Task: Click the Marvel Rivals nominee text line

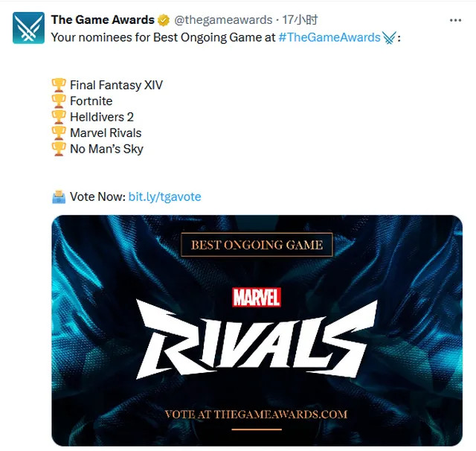Action: coord(106,132)
